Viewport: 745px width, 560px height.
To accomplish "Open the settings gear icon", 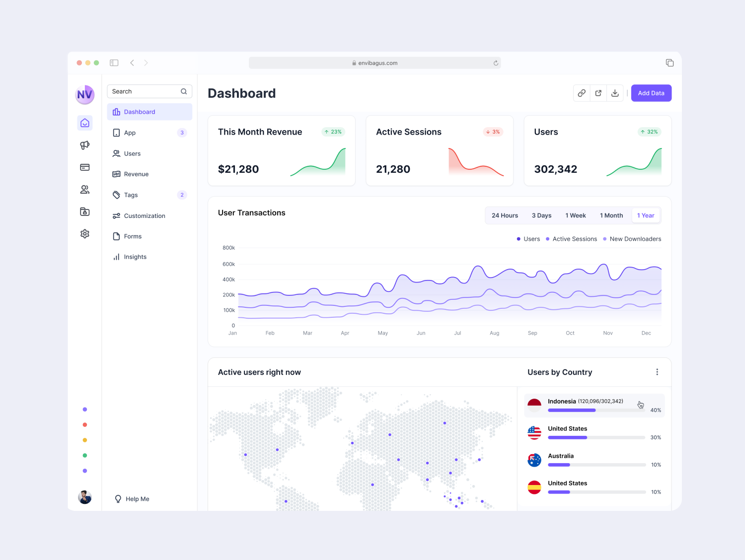I will click(x=84, y=233).
